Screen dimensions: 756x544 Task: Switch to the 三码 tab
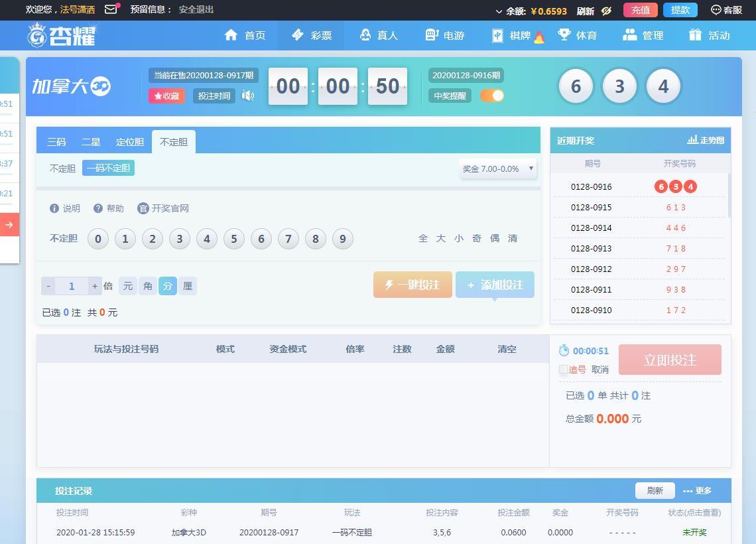point(56,142)
